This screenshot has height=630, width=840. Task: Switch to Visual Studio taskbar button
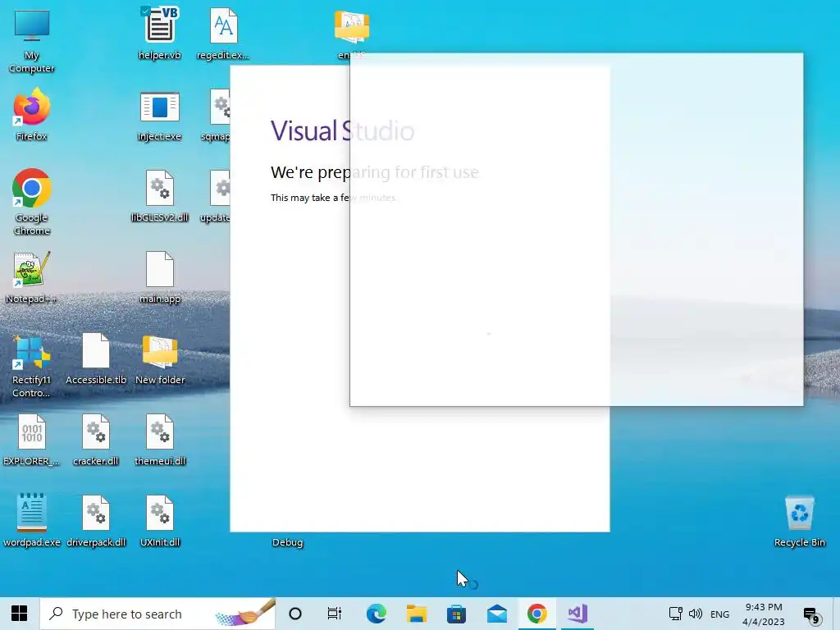click(577, 614)
